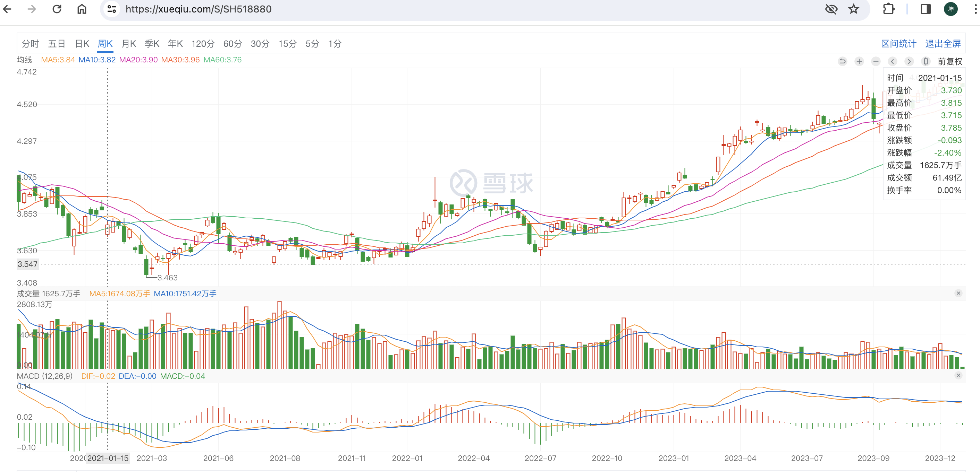
Task: Click the chart reset (undo arrow) icon
Action: (842, 61)
